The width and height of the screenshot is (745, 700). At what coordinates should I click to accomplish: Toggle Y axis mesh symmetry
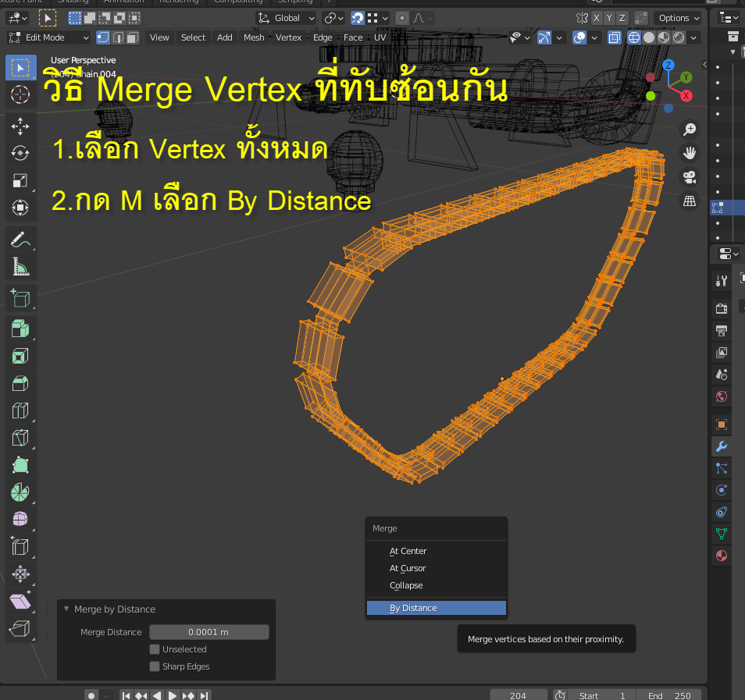click(x=609, y=18)
